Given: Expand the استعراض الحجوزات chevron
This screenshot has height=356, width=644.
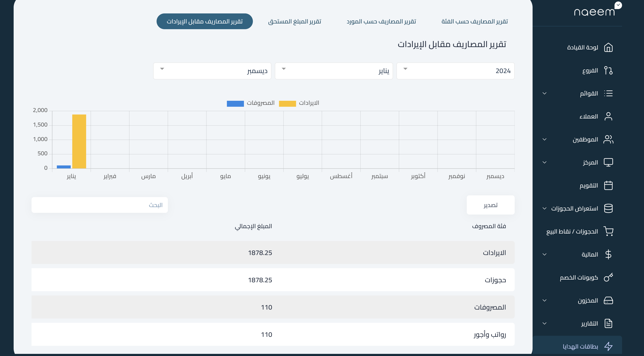Looking at the screenshot, I should pyautogui.click(x=545, y=208).
